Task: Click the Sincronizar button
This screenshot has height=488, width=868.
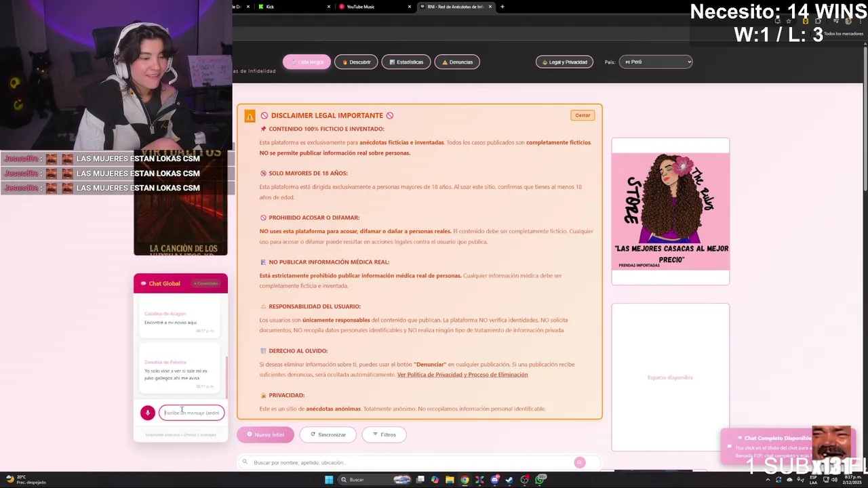Action: tap(328, 434)
